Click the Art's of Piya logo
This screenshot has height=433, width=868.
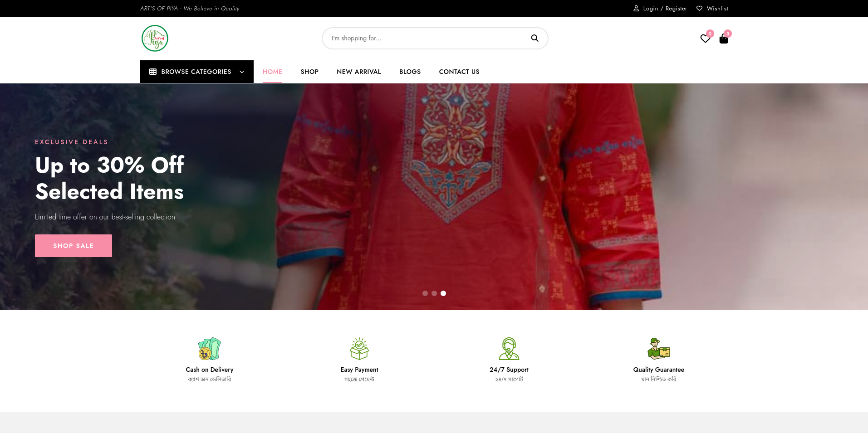154,38
